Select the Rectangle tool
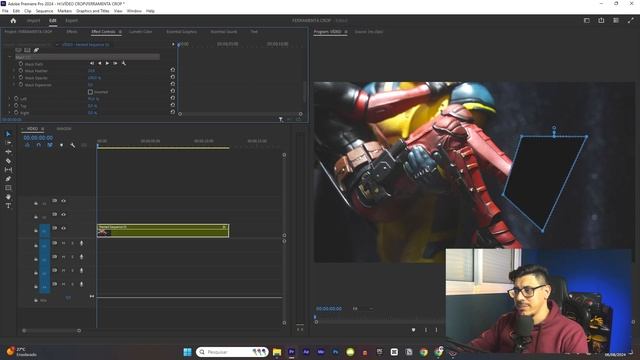The image size is (640, 360). pyautogui.click(x=8, y=188)
